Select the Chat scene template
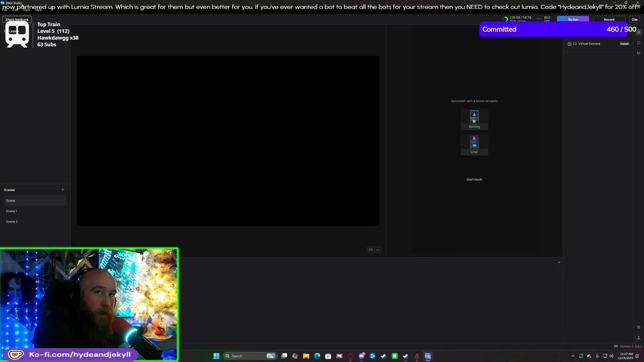The image size is (644, 362). point(474,144)
